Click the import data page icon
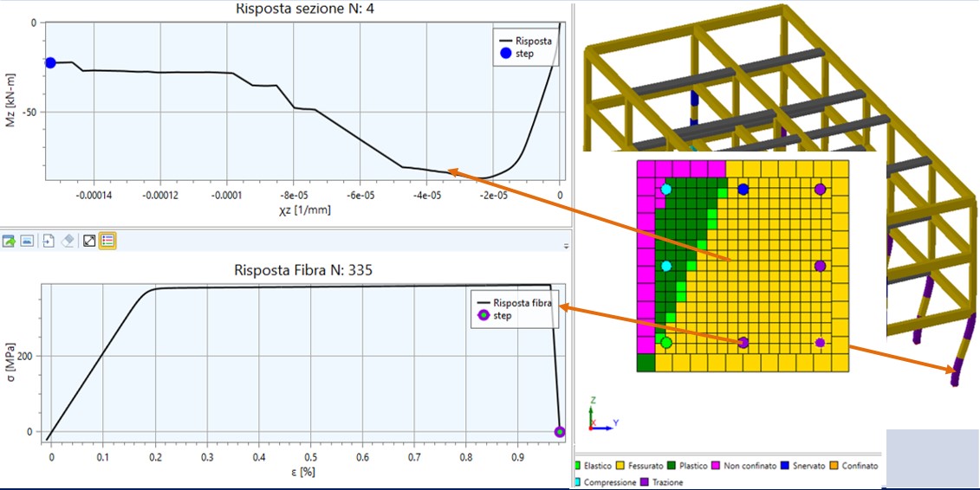Viewport: 980px width, 490px height. pyautogui.click(x=49, y=240)
